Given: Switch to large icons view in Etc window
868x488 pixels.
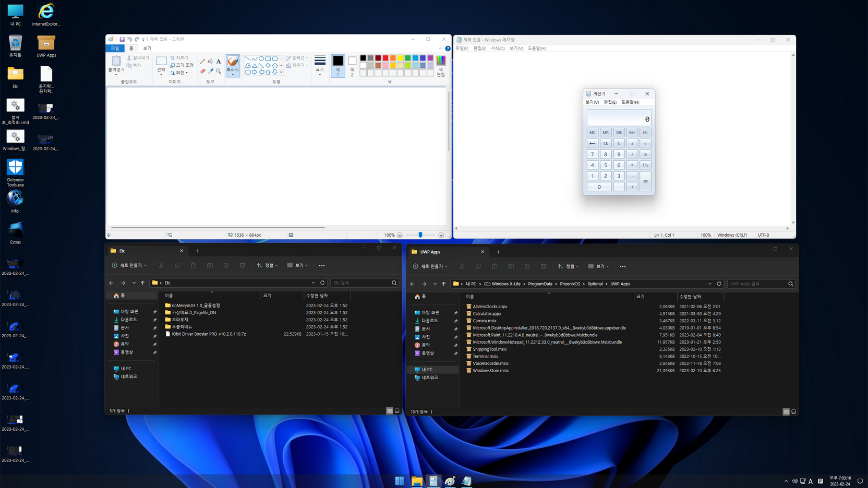Looking at the screenshot, I should [x=397, y=411].
